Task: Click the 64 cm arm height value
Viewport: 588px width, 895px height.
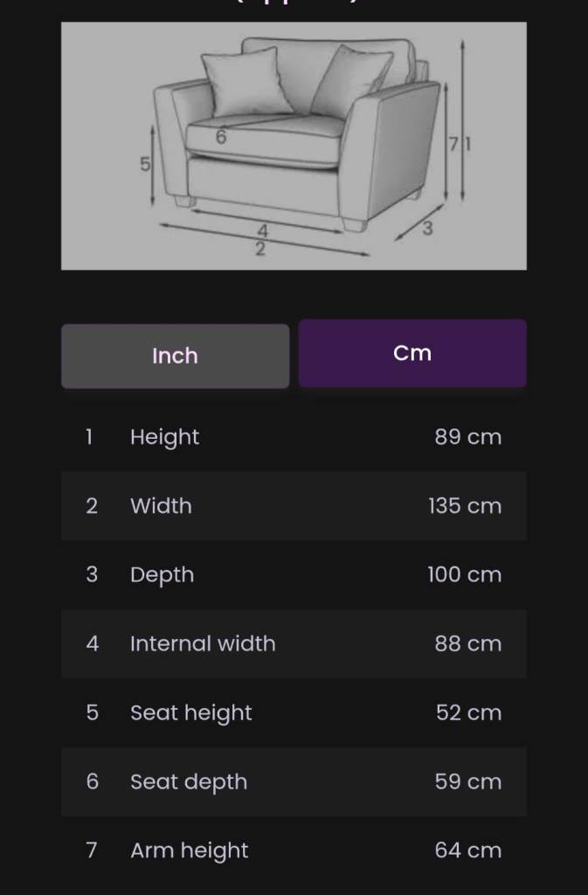Action: [467, 850]
